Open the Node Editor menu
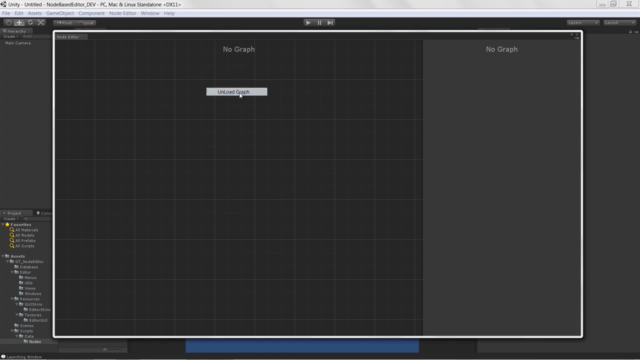Viewport: 640px width, 360px height. (x=122, y=13)
